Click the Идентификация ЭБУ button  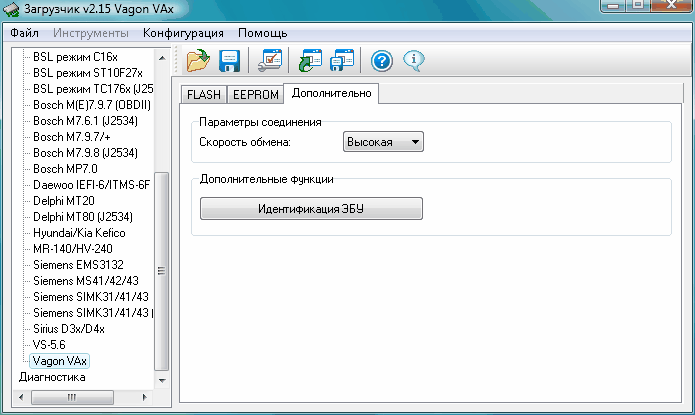311,208
